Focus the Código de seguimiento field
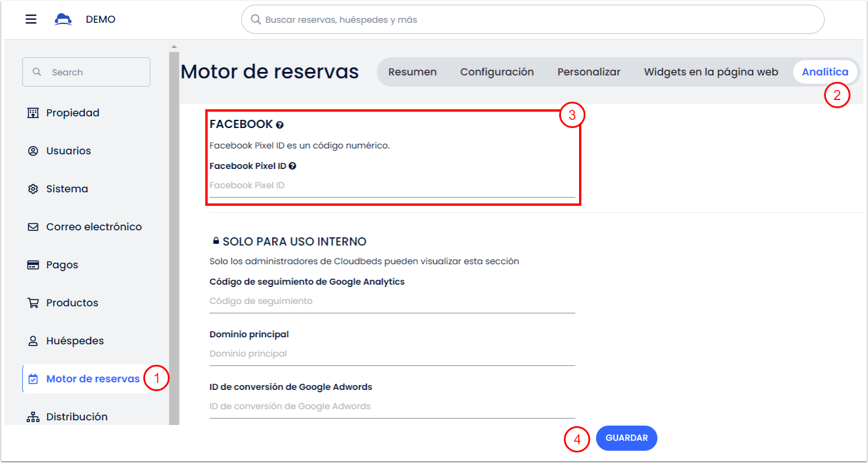The image size is (868, 463). [392, 302]
